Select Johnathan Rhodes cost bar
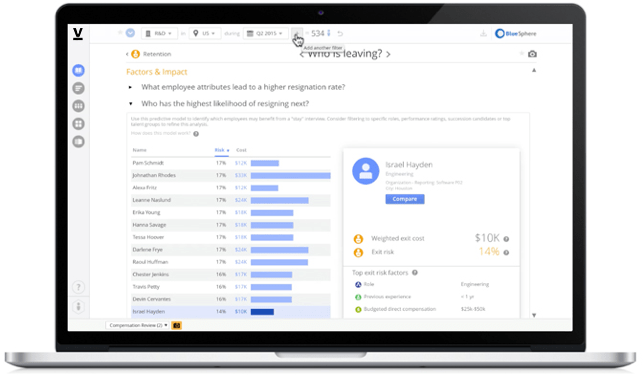This screenshot has height=375, width=643. click(290, 176)
